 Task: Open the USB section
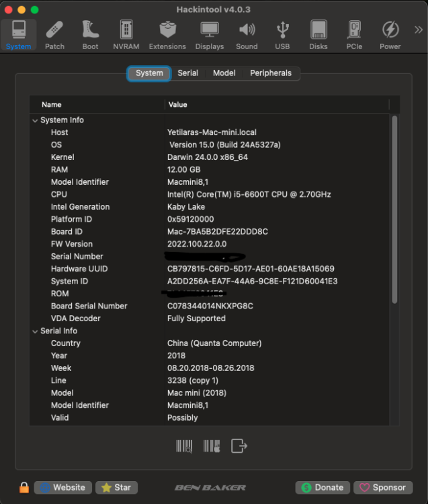pos(282,35)
